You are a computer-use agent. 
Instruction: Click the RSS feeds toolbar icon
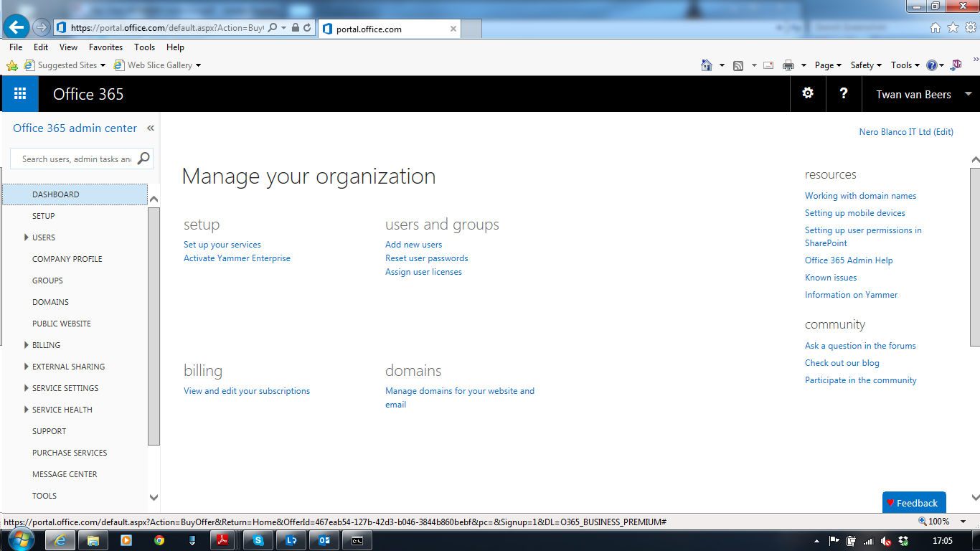(738, 65)
